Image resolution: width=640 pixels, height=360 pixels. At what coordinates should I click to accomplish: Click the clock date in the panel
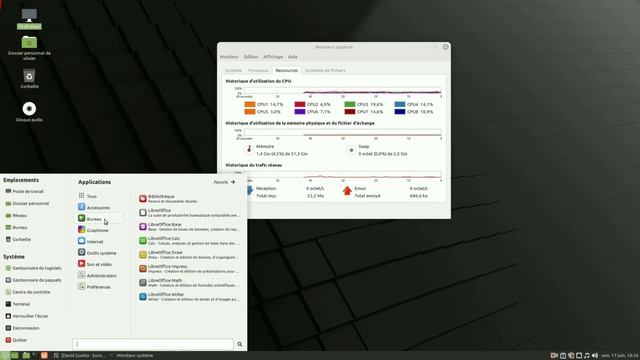[620, 356]
